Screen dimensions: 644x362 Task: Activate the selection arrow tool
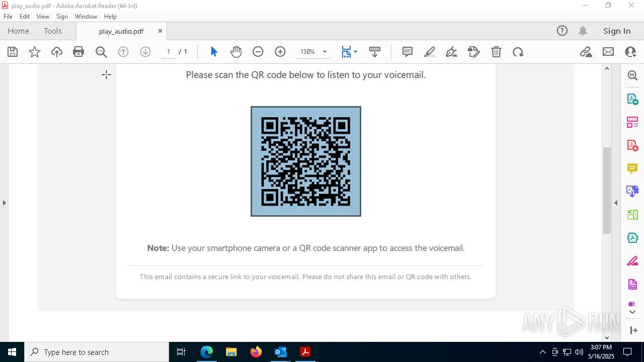coord(214,52)
